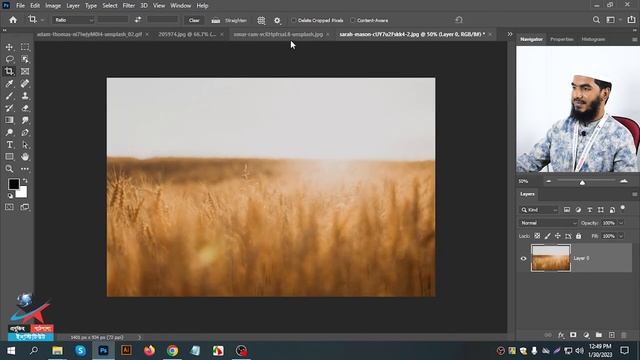This screenshot has width=640, height=360.
Task: Select the Horizontal Type tool
Action: click(9, 145)
